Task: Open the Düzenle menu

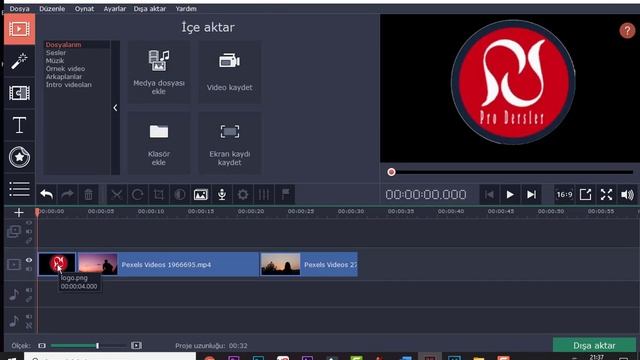Action: tap(52, 9)
